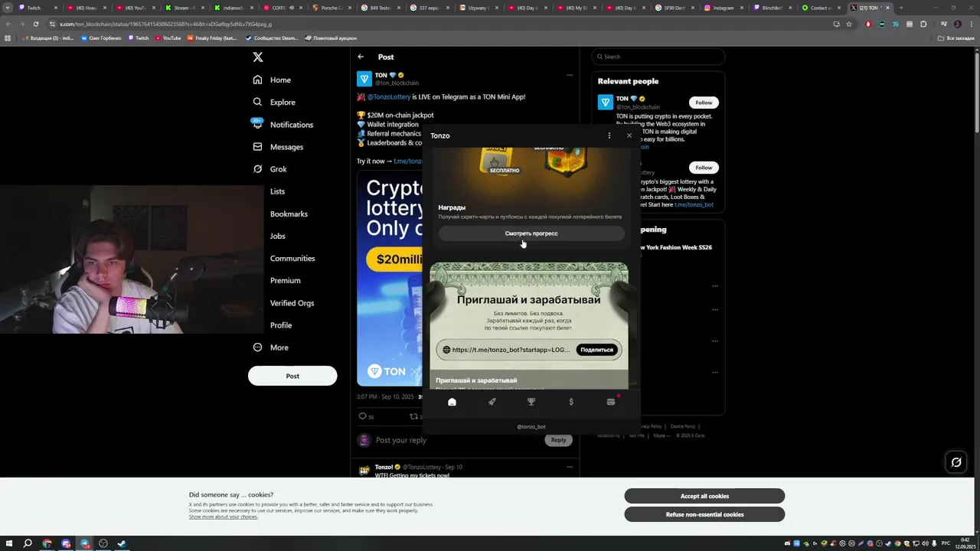
Task: Open Windows taskbar search
Action: point(28,543)
